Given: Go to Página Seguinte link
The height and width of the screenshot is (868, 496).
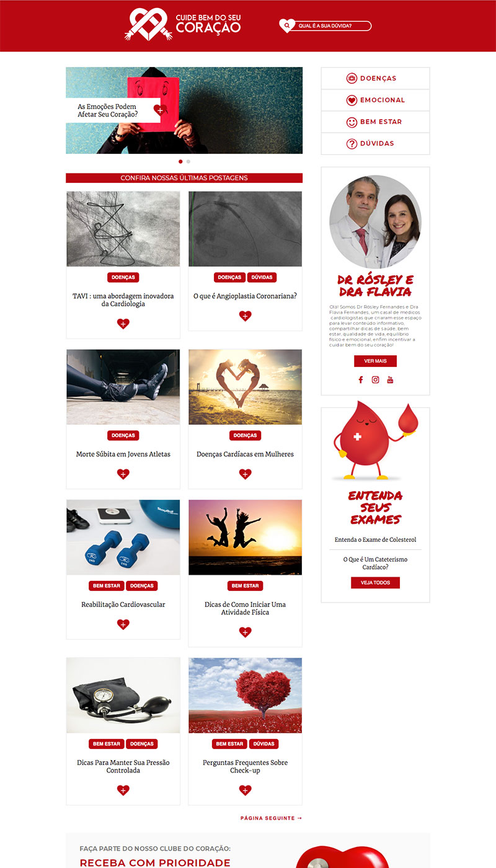Looking at the screenshot, I should [271, 818].
